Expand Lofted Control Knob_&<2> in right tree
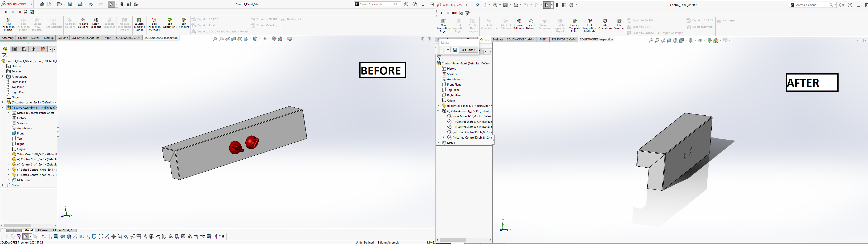Image resolution: width=868 pixels, height=244 pixels. 443,138
